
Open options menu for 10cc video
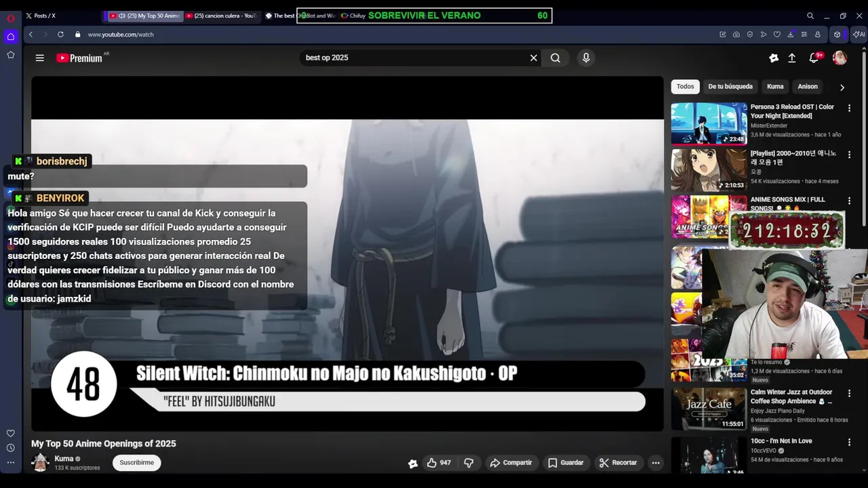tap(849, 443)
